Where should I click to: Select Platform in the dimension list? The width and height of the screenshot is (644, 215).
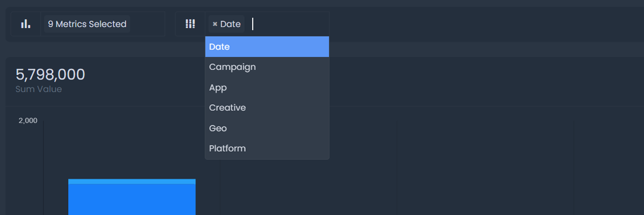[x=228, y=148]
